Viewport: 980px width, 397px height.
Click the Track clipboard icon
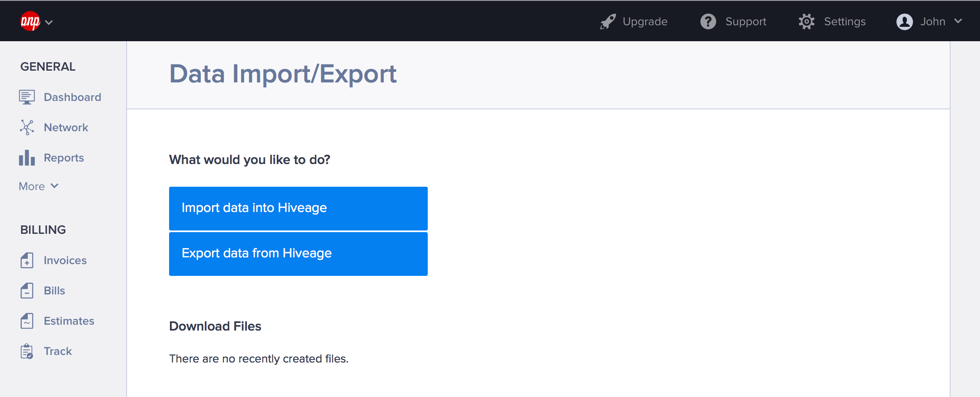point(27,351)
